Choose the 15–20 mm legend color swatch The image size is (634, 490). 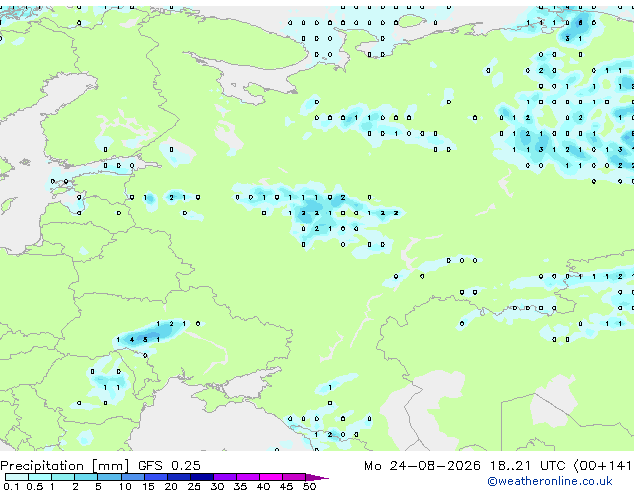(155, 477)
